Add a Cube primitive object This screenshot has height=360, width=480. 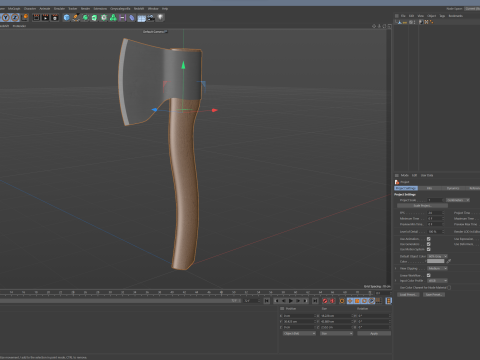67,17
